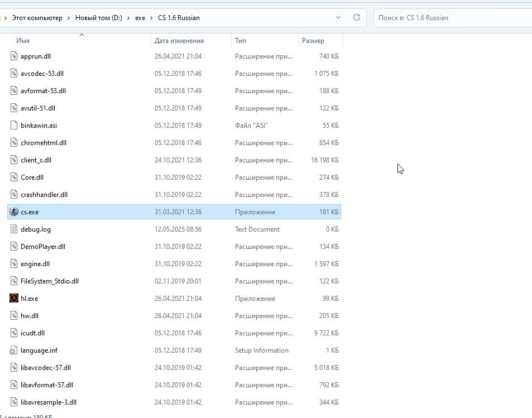
Task: Click the 12.05.2025 08:56 date of debug.log
Action: pyautogui.click(x=178, y=229)
